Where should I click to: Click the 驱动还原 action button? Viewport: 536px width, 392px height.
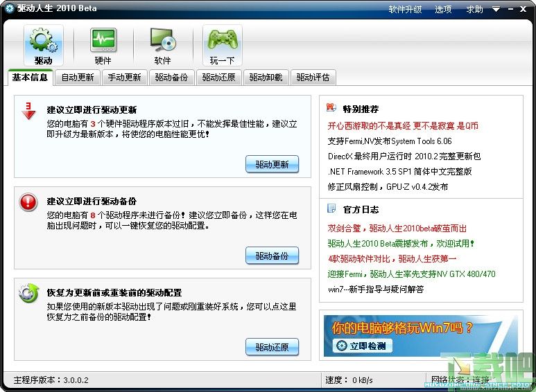272,347
